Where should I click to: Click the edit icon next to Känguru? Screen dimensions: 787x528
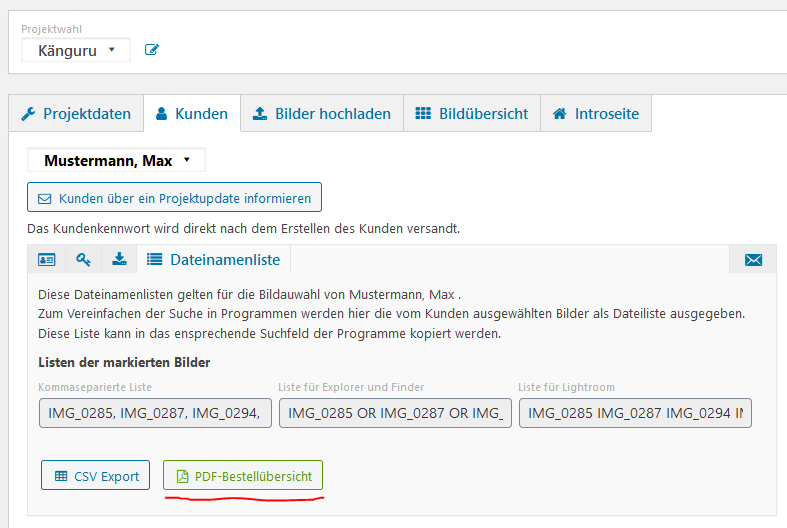[152, 50]
